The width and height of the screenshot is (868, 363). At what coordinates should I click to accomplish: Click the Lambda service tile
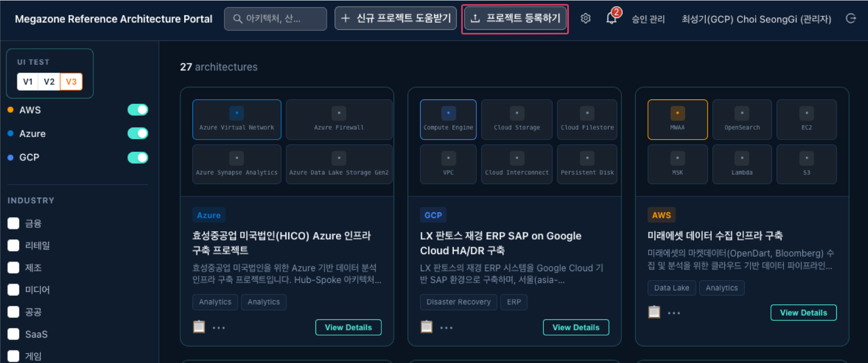(742, 164)
